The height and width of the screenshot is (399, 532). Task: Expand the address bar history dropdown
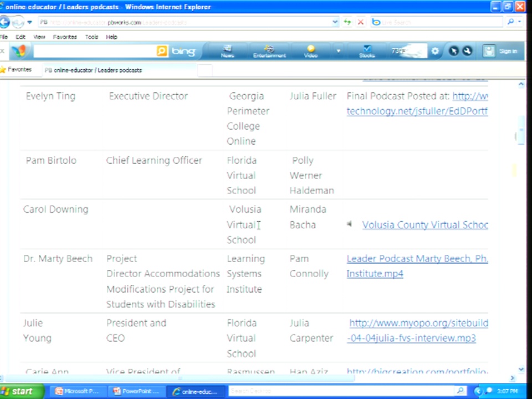click(x=335, y=22)
